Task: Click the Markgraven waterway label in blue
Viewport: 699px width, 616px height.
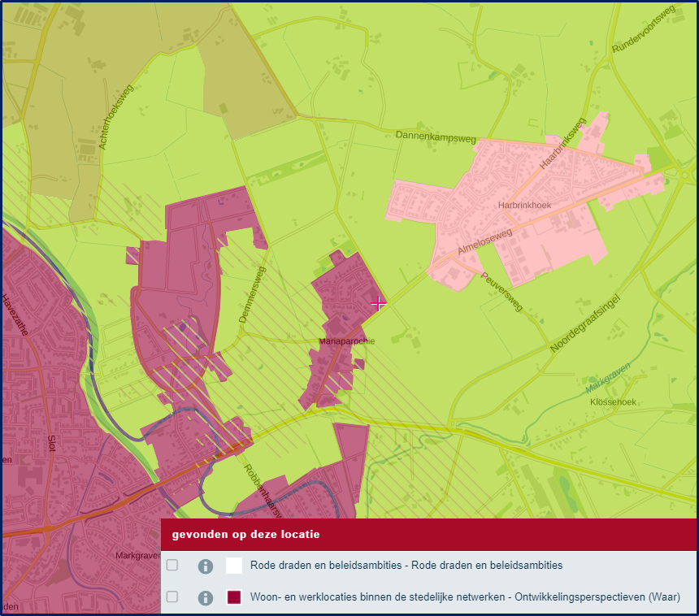Action: pos(608,378)
